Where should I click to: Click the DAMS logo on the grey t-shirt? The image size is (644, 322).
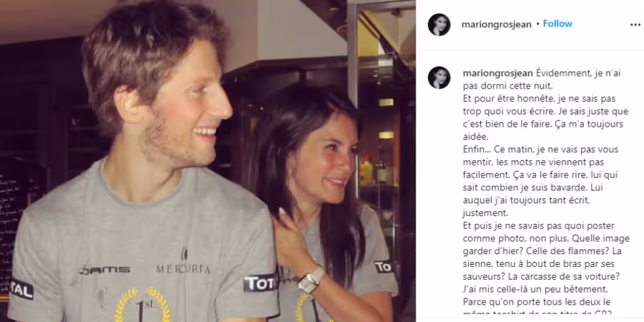click(x=104, y=270)
